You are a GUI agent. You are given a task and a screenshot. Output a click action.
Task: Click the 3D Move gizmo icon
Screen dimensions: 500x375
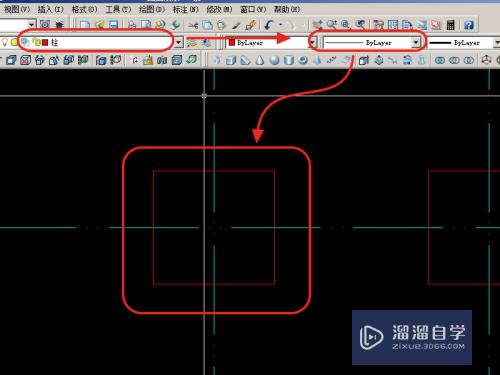[487, 60]
